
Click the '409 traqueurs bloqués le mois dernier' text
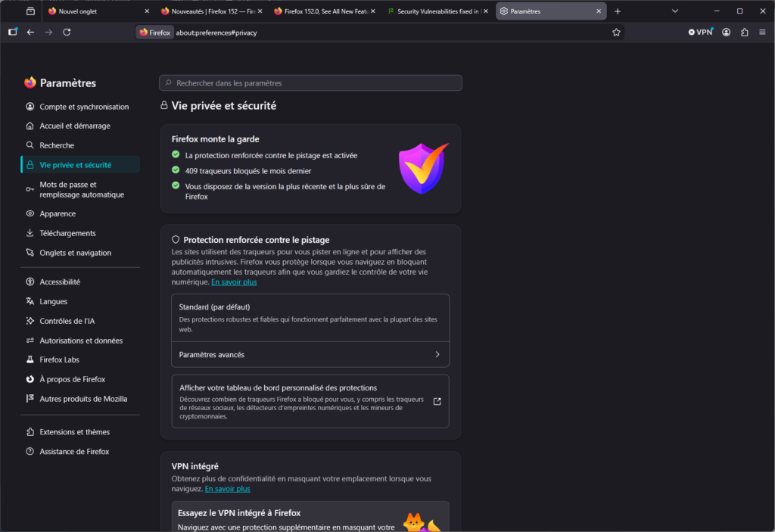(248, 171)
